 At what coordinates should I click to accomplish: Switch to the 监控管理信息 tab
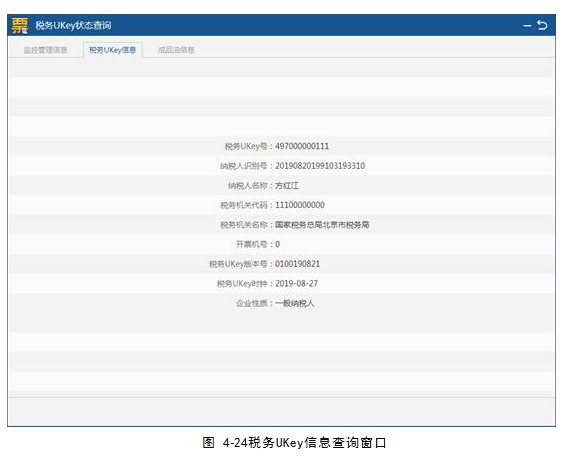pyautogui.click(x=45, y=50)
